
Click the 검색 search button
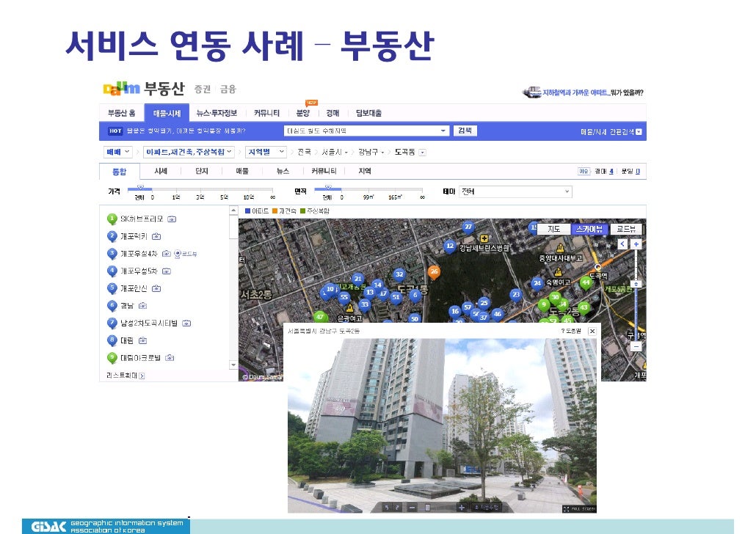[x=465, y=131]
